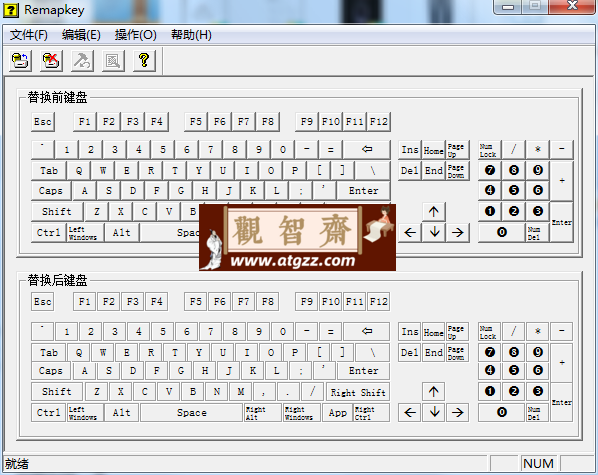Click Page Down key on 替换前键盘
Screen dimensions: 598x475
458,171
